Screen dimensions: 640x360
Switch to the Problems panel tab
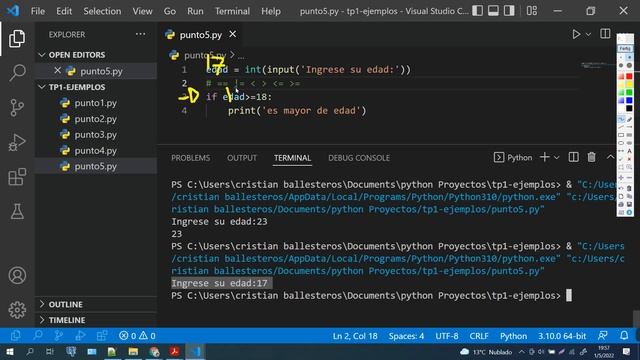191,158
